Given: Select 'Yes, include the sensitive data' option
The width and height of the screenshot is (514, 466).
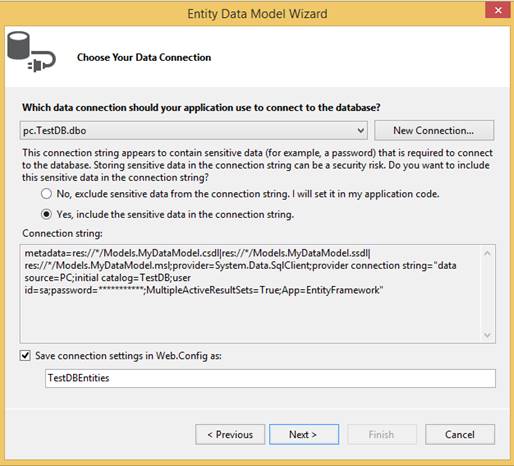Looking at the screenshot, I should click(46, 214).
